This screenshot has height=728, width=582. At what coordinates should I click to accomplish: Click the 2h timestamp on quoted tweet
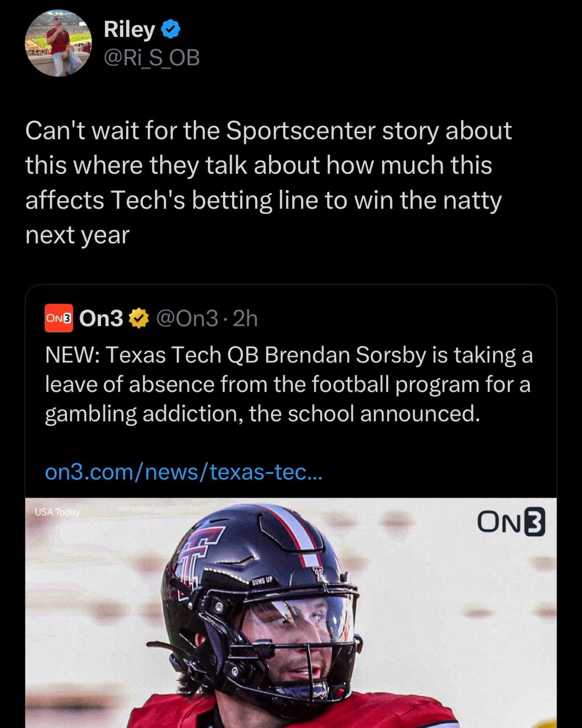pos(245,318)
